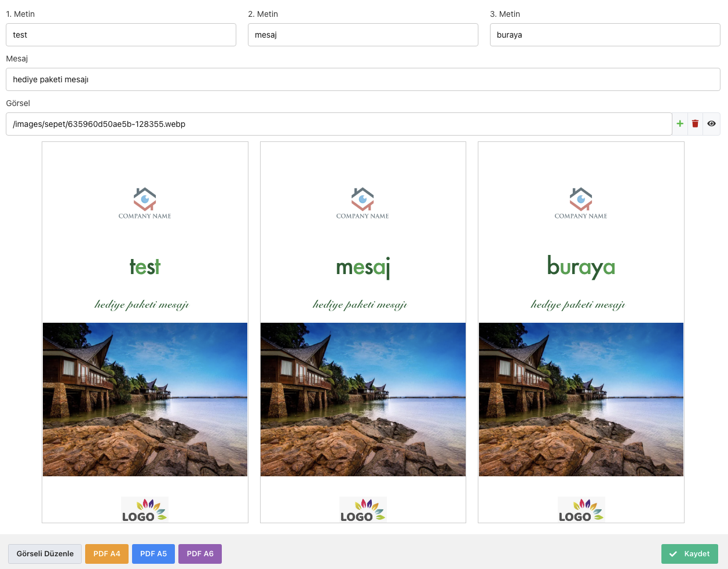Click the red trash delete image icon

coord(695,123)
